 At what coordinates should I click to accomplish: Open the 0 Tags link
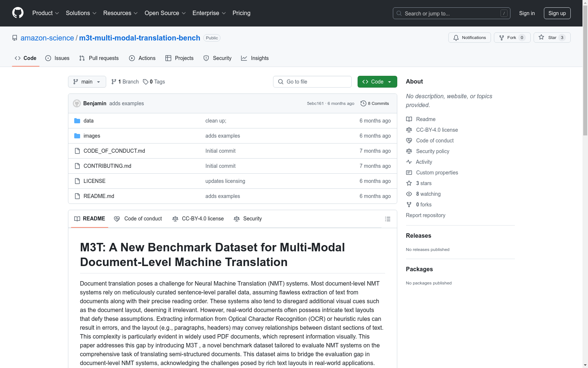[x=154, y=82]
